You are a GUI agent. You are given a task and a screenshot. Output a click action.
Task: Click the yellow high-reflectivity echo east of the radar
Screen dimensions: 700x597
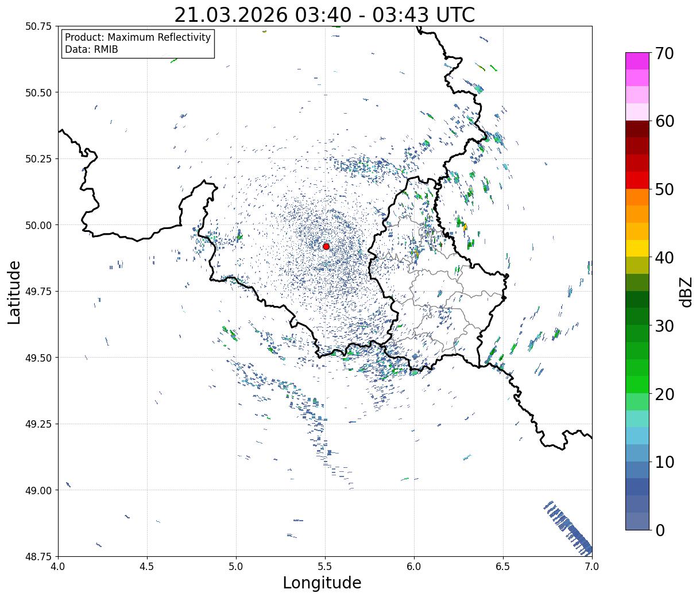[x=465, y=227]
